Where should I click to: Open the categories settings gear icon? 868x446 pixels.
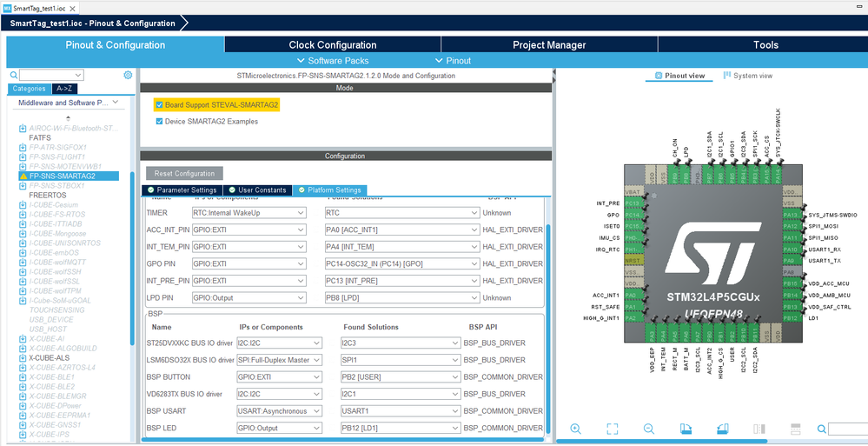(128, 75)
